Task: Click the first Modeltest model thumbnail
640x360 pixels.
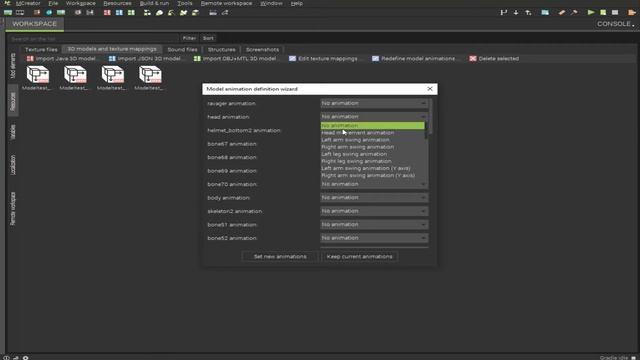Action: pos(38,78)
